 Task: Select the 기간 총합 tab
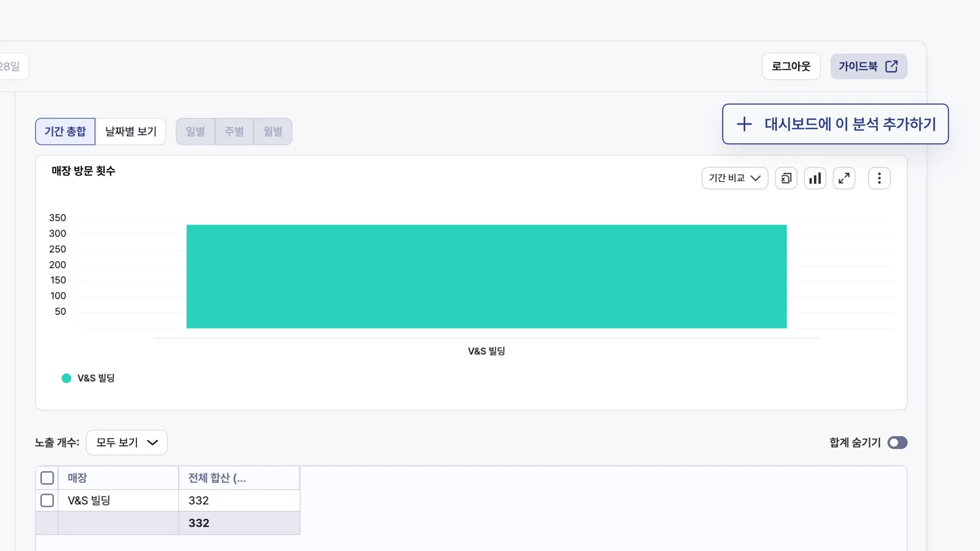65,132
